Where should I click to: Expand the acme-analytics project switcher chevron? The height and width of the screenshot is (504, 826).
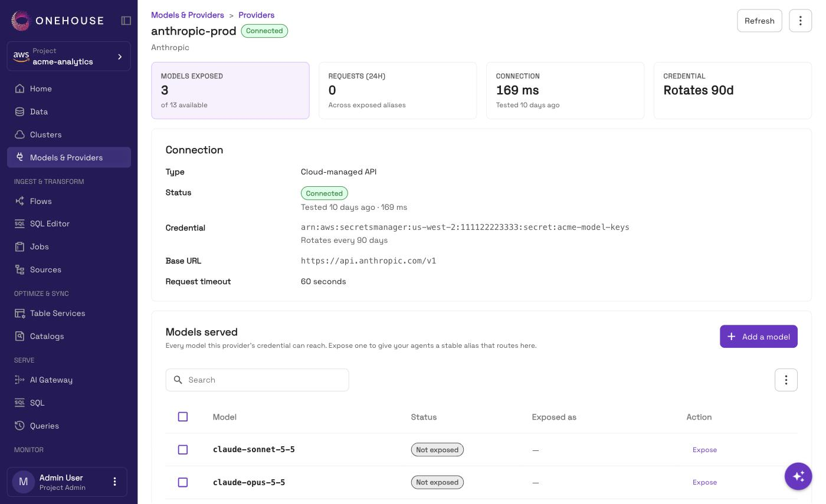[120, 57]
